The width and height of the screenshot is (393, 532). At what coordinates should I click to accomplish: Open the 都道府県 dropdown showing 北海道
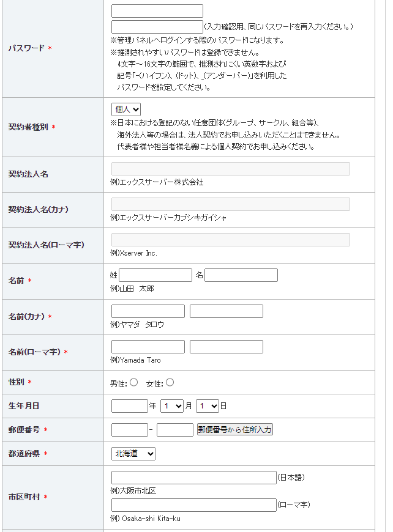[133, 454]
